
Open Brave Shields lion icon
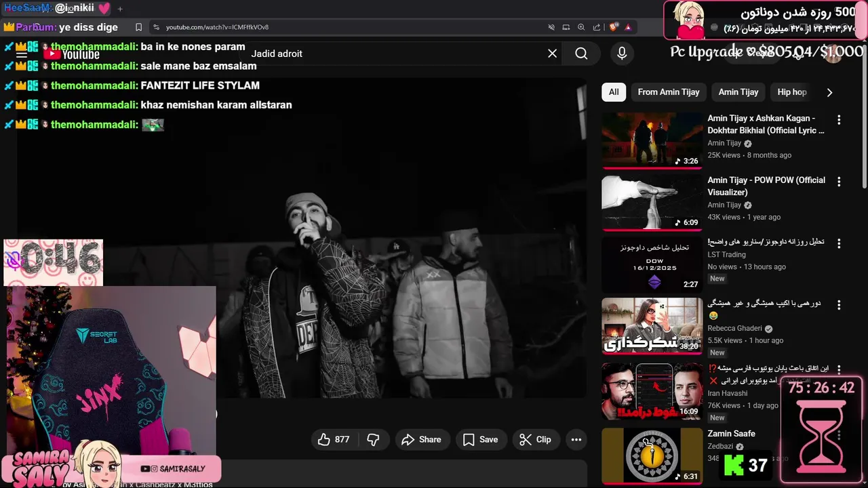click(614, 27)
